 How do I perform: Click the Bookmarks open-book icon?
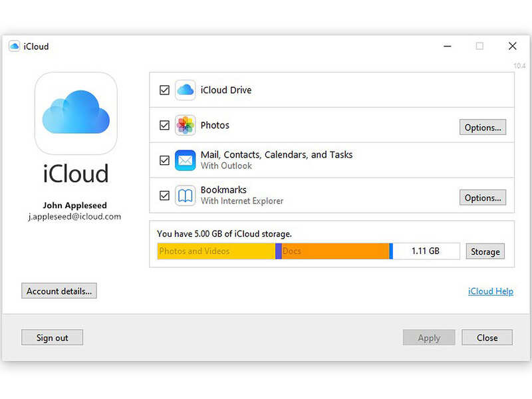pos(184,196)
